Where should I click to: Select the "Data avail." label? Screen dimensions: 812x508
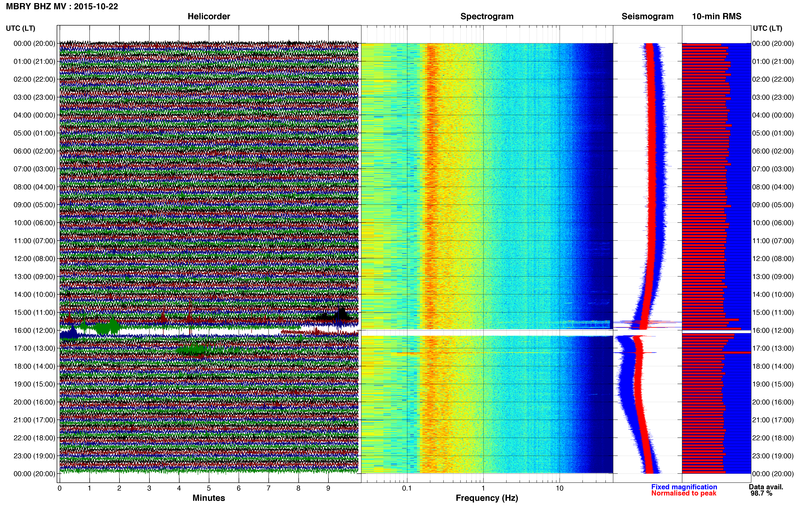coord(766,487)
